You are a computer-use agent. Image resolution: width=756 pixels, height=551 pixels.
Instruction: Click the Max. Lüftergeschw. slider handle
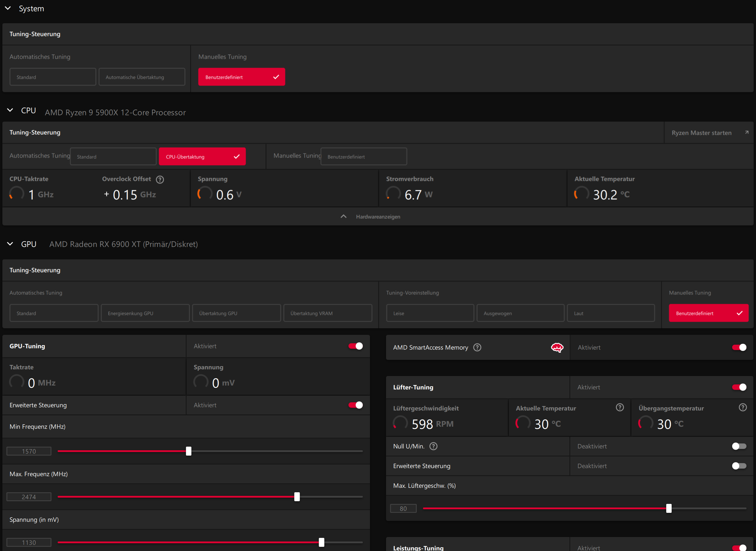668,508
